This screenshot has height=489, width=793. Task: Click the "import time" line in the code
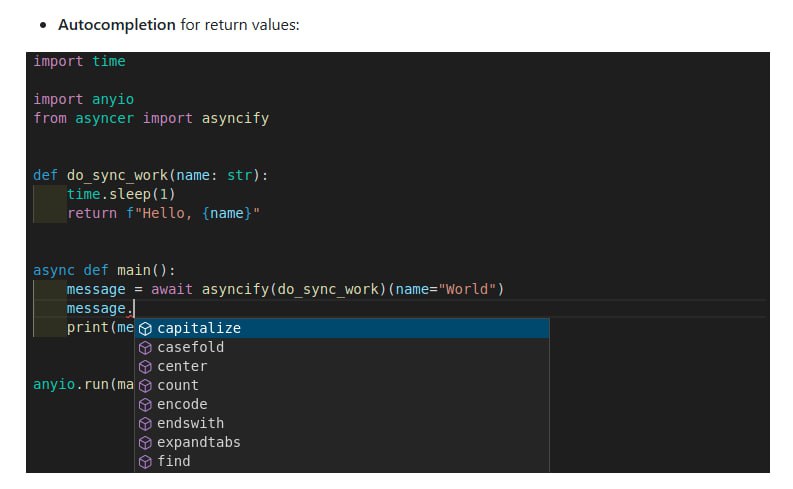(x=80, y=62)
